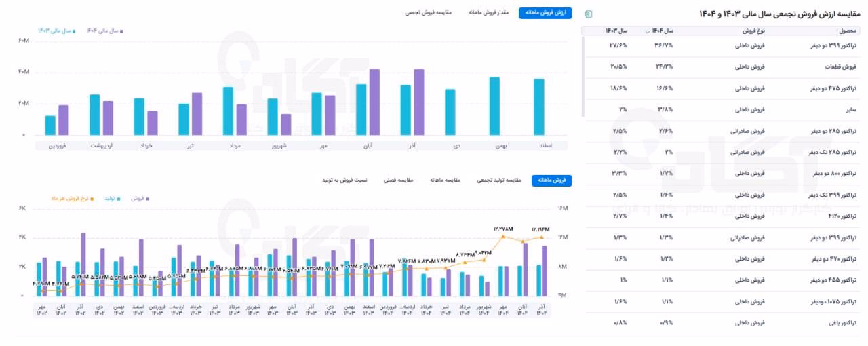The width and height of the screenshot is (868, 346).
Task: Click the فروش ماهانه button in lower chart
Action: point(551,180)
